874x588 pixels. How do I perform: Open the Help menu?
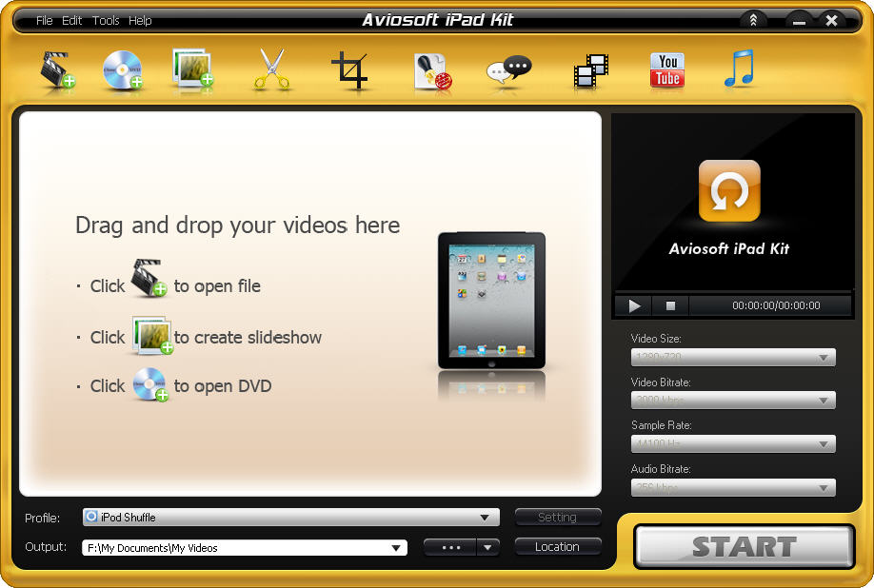tap(140, 21)
